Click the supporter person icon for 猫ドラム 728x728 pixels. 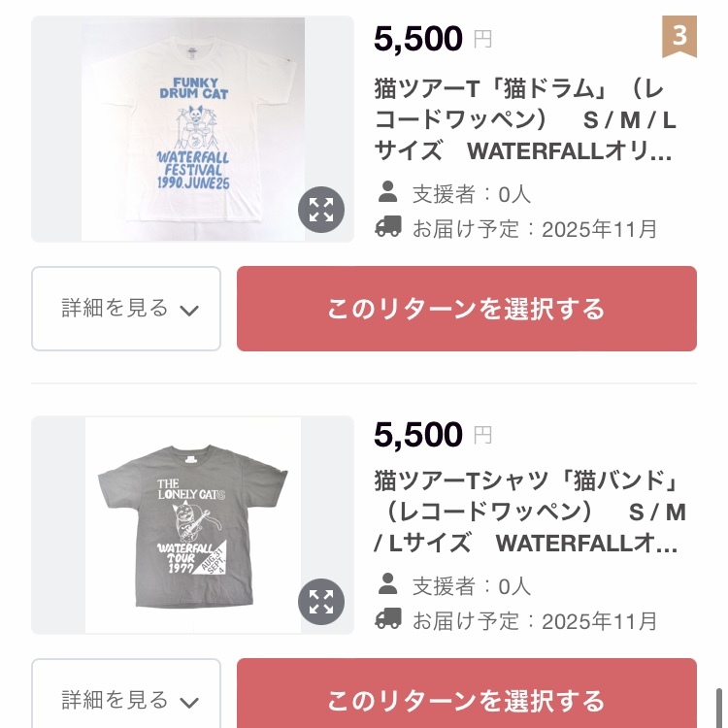pos(388,191)
